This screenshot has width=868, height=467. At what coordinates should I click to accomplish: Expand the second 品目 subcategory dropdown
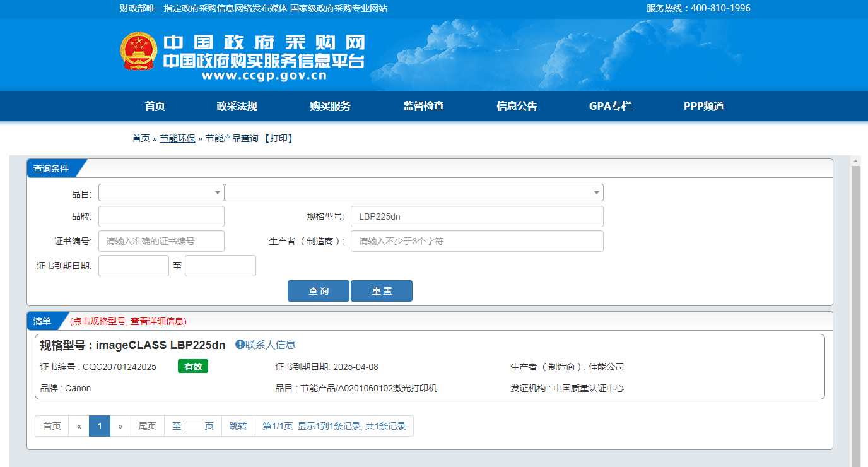pyautogui.click(x=414, y=192)
